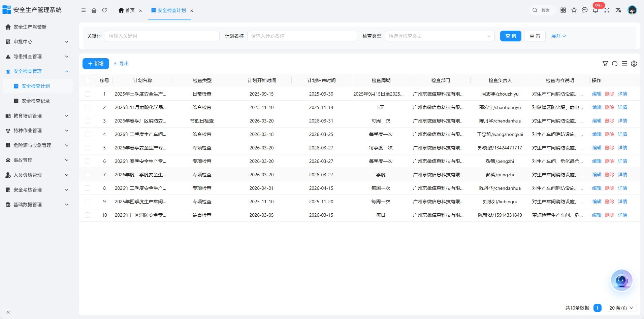
Task: Click the 新增 add button
Action: [x=96, y=64]
